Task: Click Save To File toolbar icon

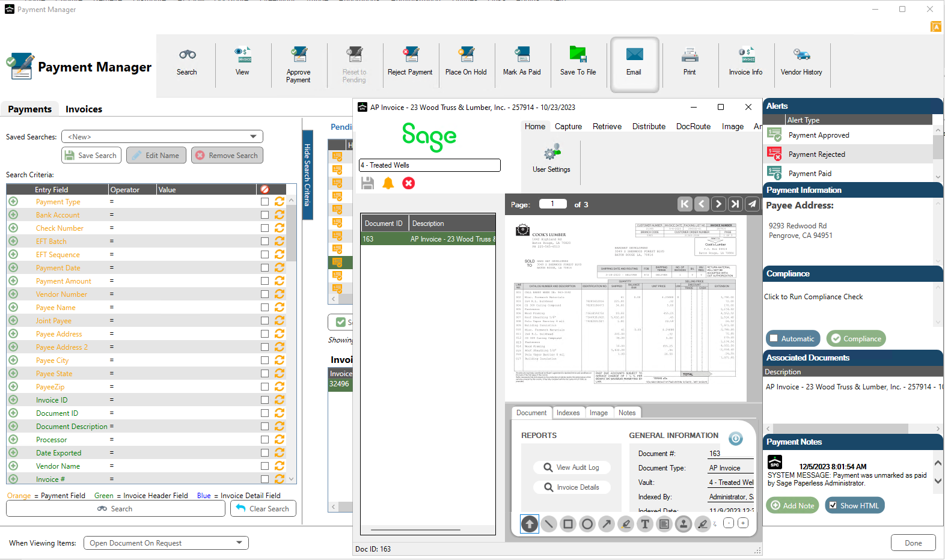Action: (578, 62)
